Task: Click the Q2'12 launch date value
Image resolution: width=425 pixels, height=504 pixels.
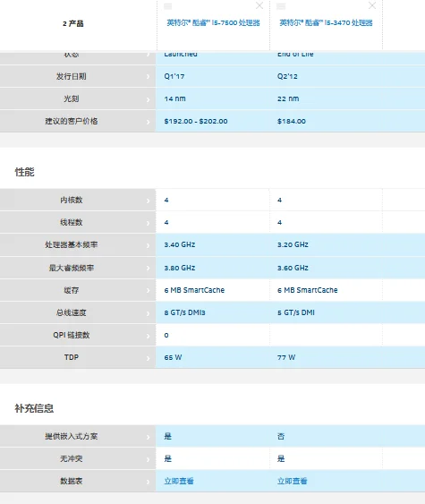Action: click(x=287, y=76)
